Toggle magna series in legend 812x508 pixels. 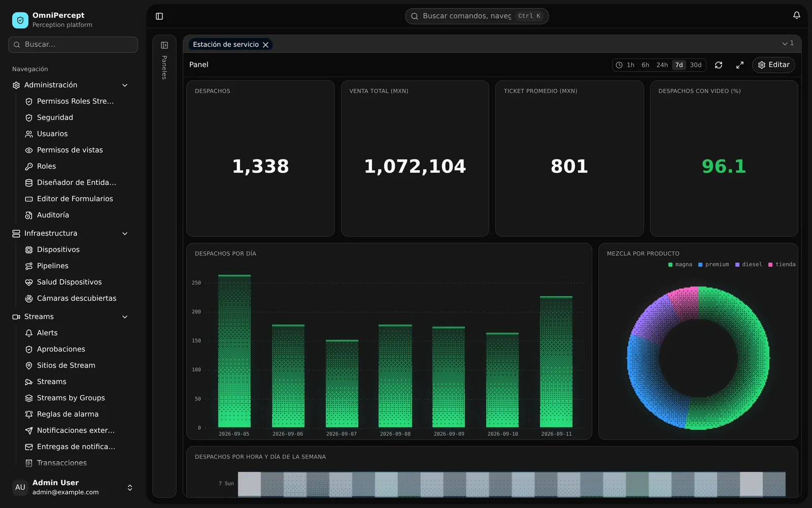(x=680, y=265)
